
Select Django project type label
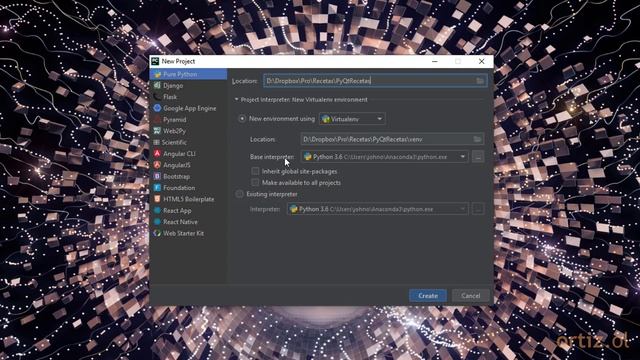[x=173, y=86]
